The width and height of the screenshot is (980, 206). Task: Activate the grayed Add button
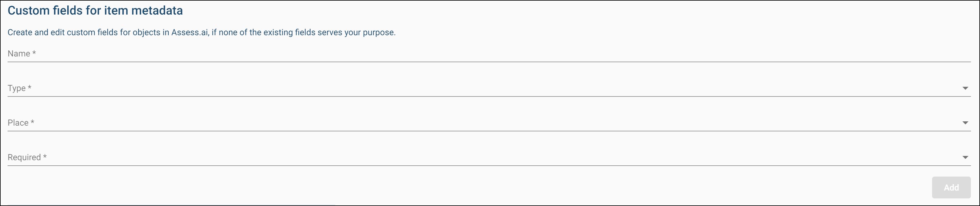click(951, 187)
